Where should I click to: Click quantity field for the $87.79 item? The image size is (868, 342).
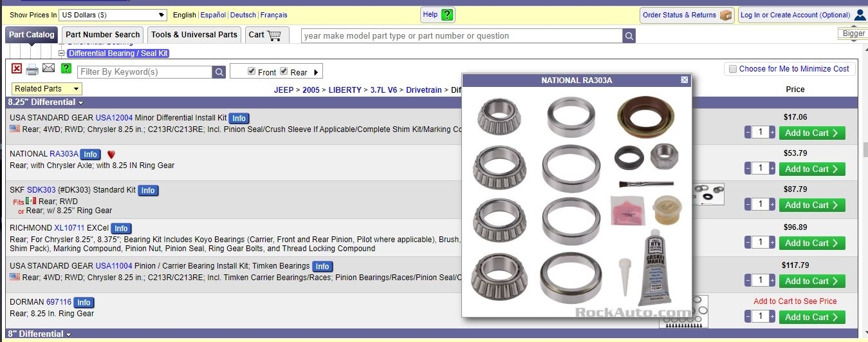click(761, 205)
